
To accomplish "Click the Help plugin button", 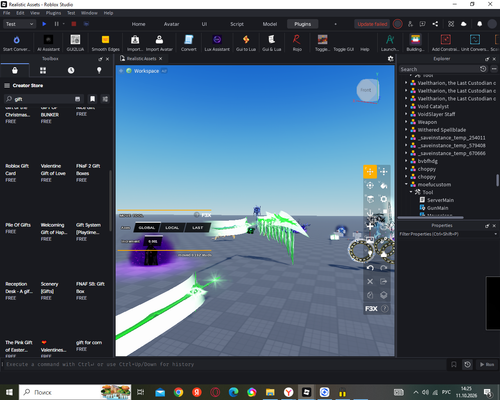I will click(x=365, y=49).
